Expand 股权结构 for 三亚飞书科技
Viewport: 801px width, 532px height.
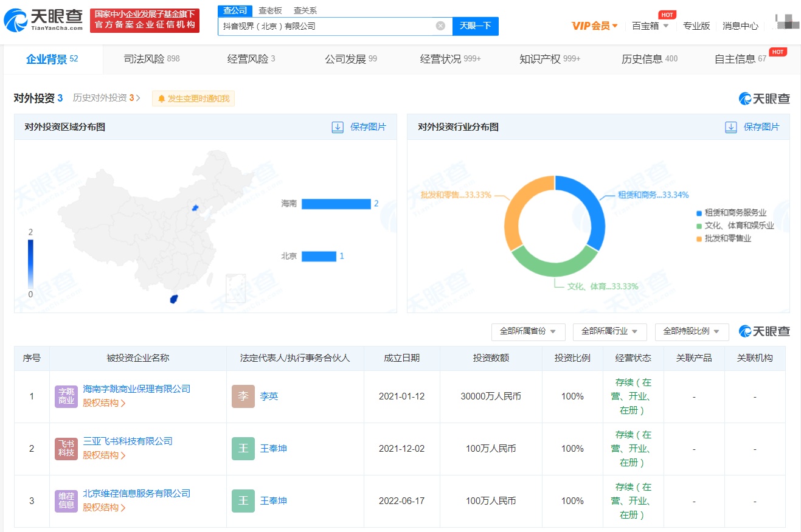pos(104,455)
